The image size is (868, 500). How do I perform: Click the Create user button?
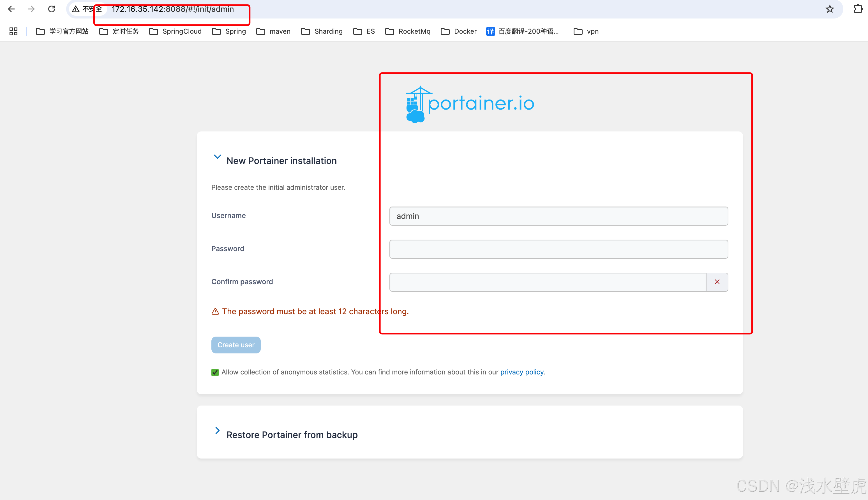pyautogui.click(x=236, y=345)
